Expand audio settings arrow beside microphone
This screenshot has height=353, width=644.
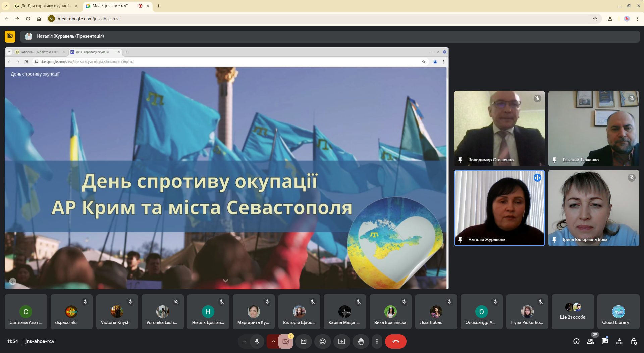(x=245, y=341)
